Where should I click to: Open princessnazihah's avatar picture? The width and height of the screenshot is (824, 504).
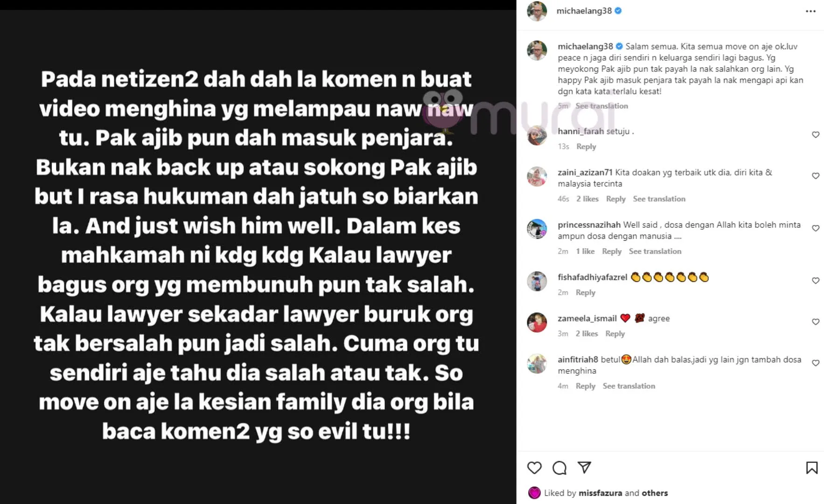pyautogui.click(x=537, y=229)
